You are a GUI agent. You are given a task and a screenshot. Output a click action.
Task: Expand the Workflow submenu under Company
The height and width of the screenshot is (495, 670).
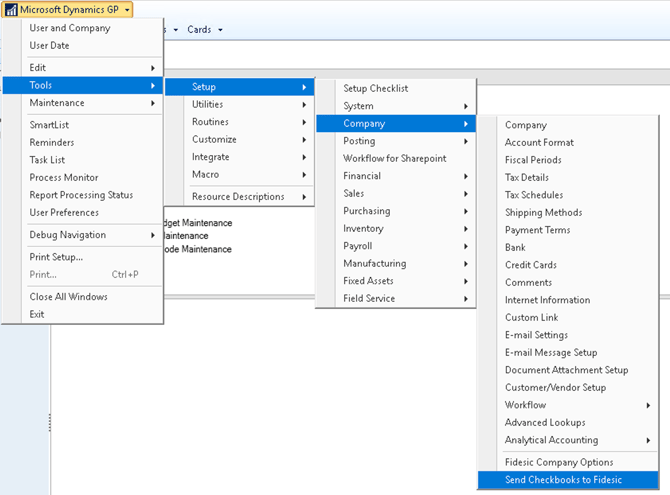point(568,406)
